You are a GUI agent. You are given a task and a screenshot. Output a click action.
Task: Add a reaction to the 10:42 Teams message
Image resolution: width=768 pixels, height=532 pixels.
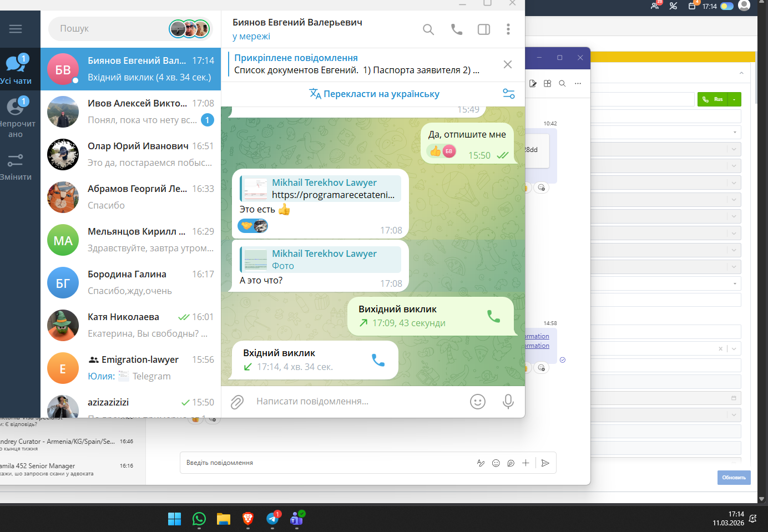click(x=542, y=188)
